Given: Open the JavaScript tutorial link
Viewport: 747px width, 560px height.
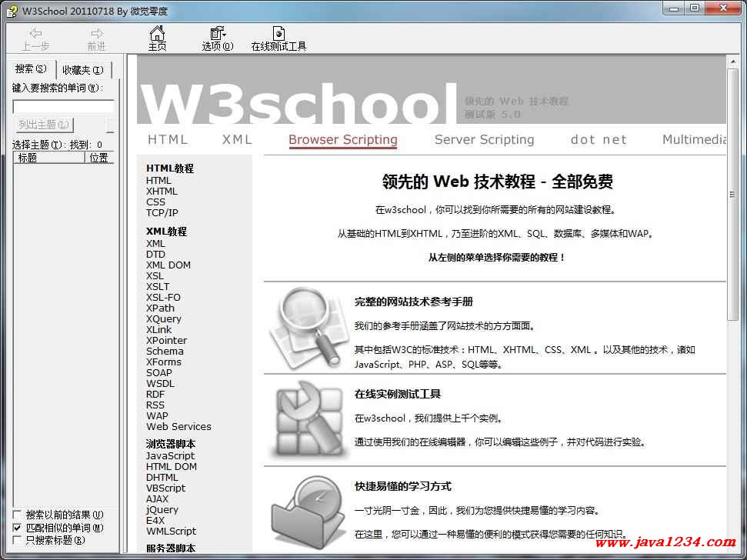Looking at the screenshot, I should [x=171, y=455].
